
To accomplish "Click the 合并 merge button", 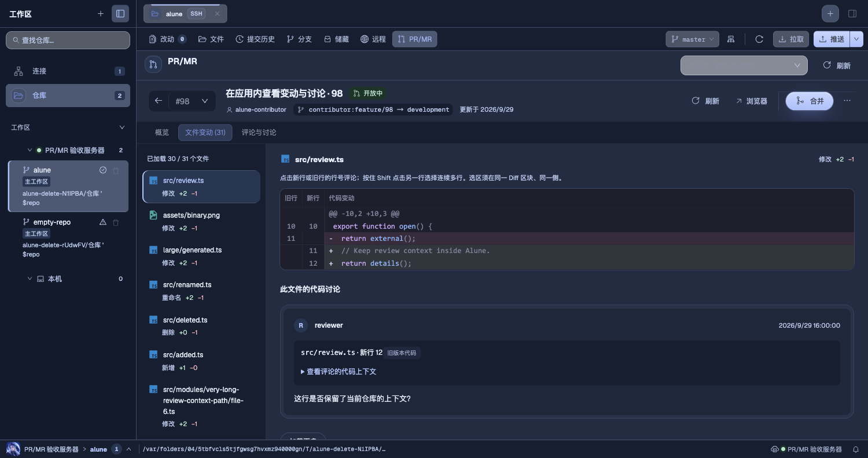I will pos(809,101).
